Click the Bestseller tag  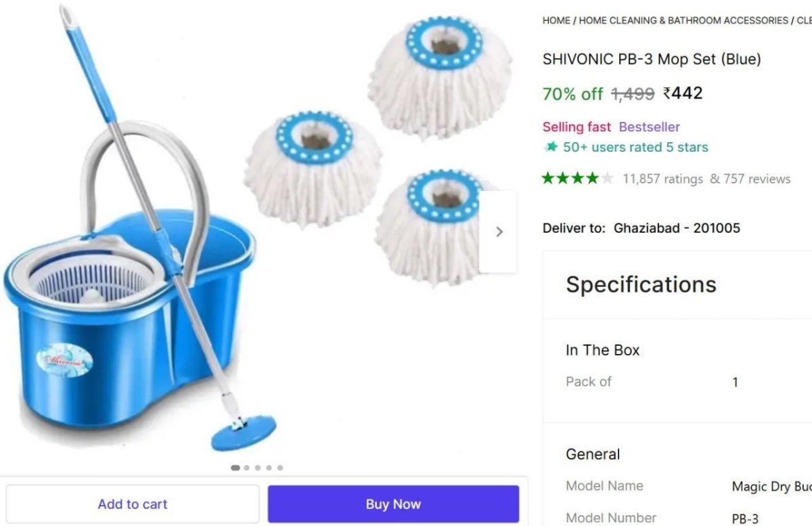pyautogui.click(x=649, y=127)
